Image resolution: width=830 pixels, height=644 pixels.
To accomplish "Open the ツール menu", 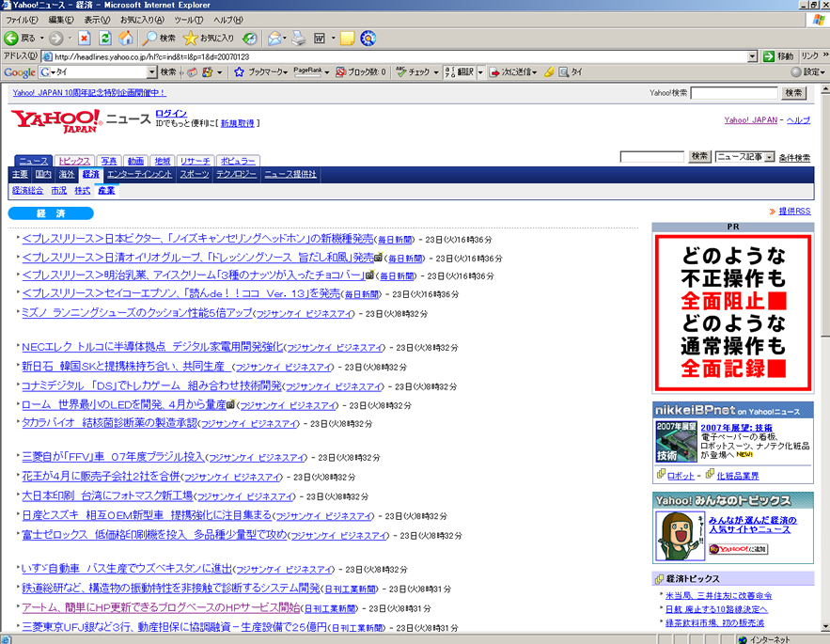I will tap(188, 20).
